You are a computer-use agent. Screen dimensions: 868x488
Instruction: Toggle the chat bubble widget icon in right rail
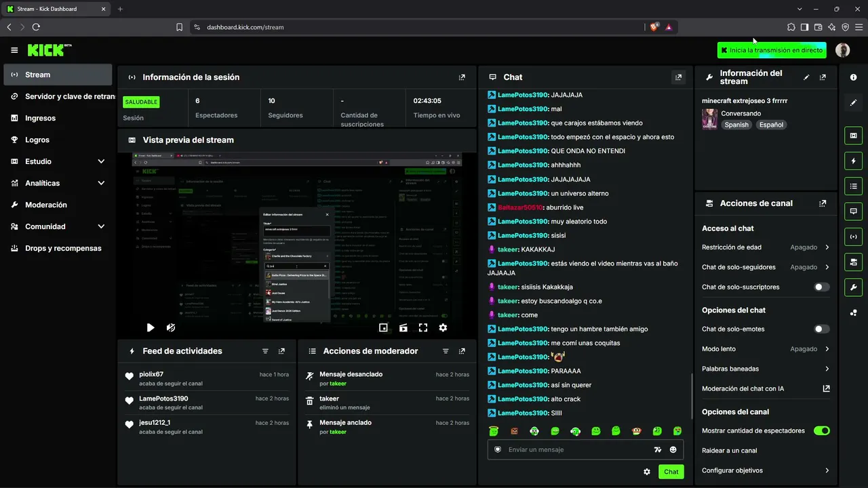(x=854, y=211)
